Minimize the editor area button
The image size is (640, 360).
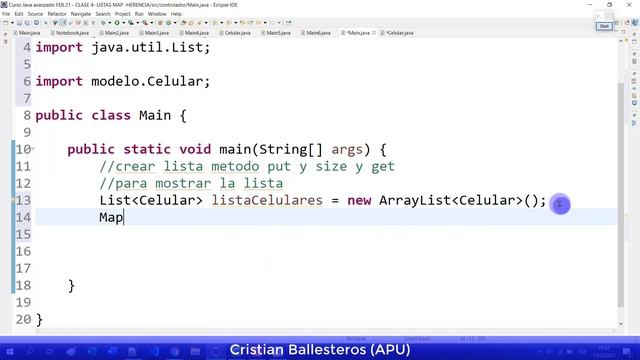[x=616, y=32]
